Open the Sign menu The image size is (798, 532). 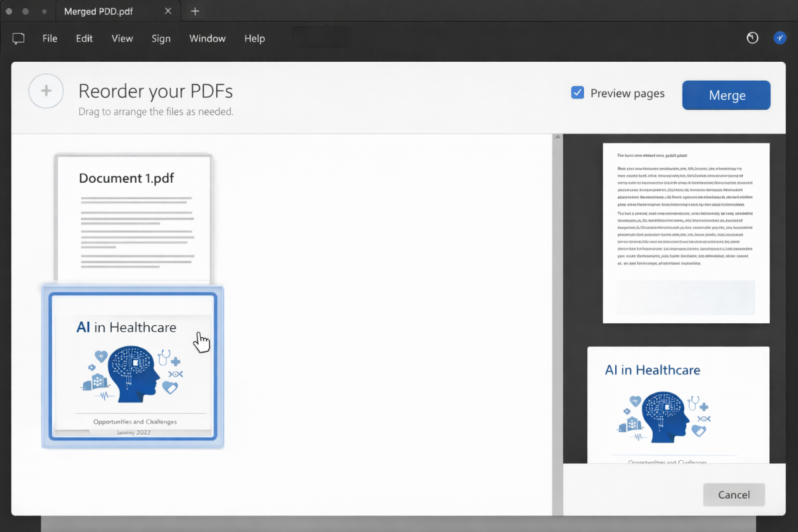click(x=161, y=39)
